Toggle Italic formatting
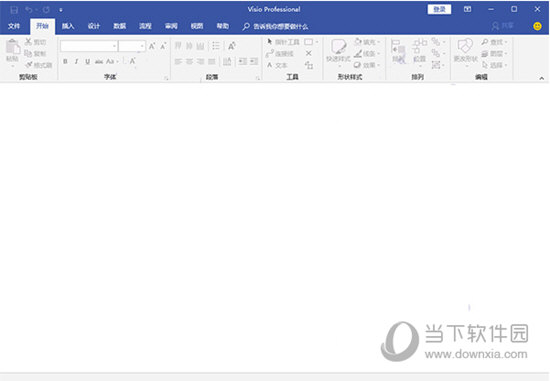Image resolution: width=550 pixels, height=381 pixels. click(76, 61)
